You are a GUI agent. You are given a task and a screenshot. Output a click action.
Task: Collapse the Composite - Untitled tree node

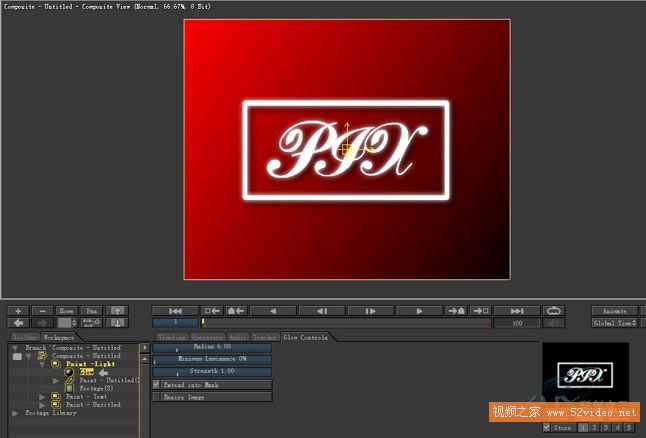28,356
